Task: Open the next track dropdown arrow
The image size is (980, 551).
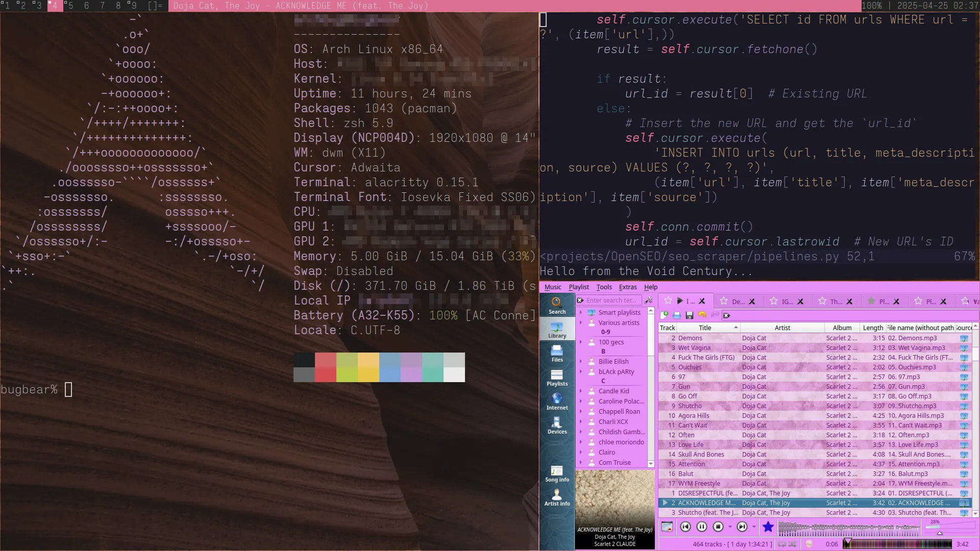Action: click(x=754, y=527)
